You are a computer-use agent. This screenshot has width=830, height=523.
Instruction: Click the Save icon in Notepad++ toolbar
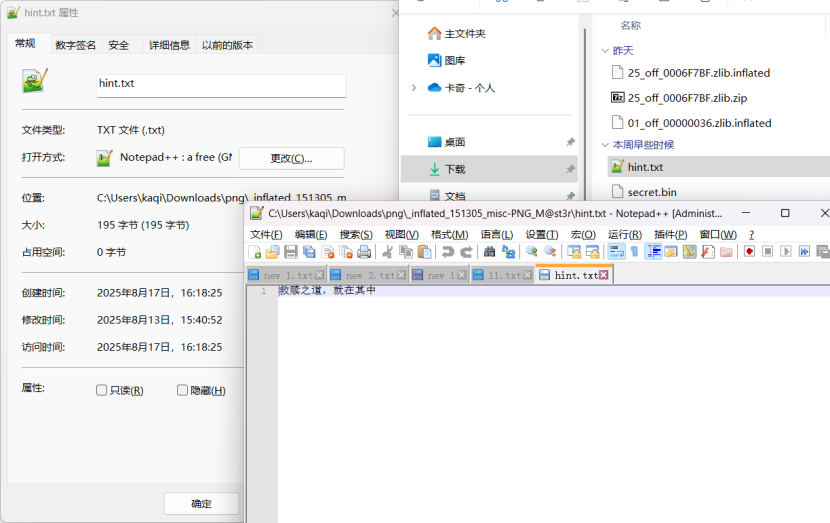pos(290,252)
